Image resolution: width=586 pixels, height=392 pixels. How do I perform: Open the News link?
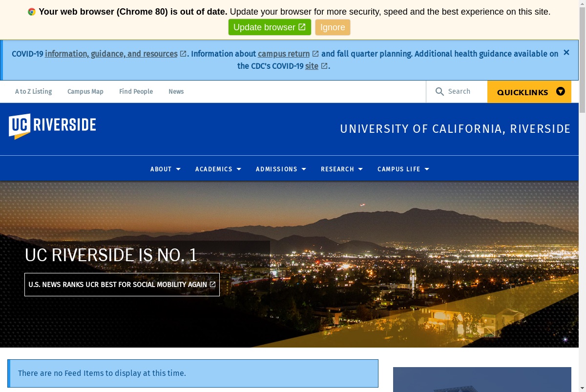coord(176,91)
